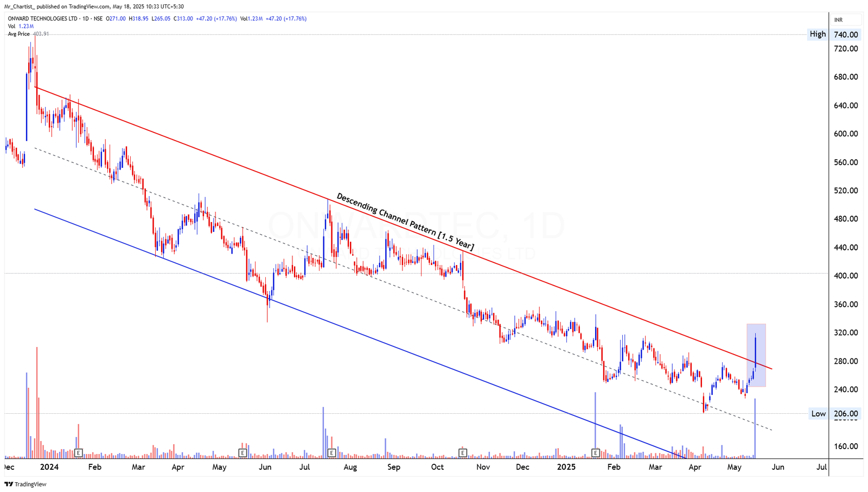The width and height of the screenshot is (868, 492).
Task: Click the TradingView logo watermark
Action: tap(24, 484)
